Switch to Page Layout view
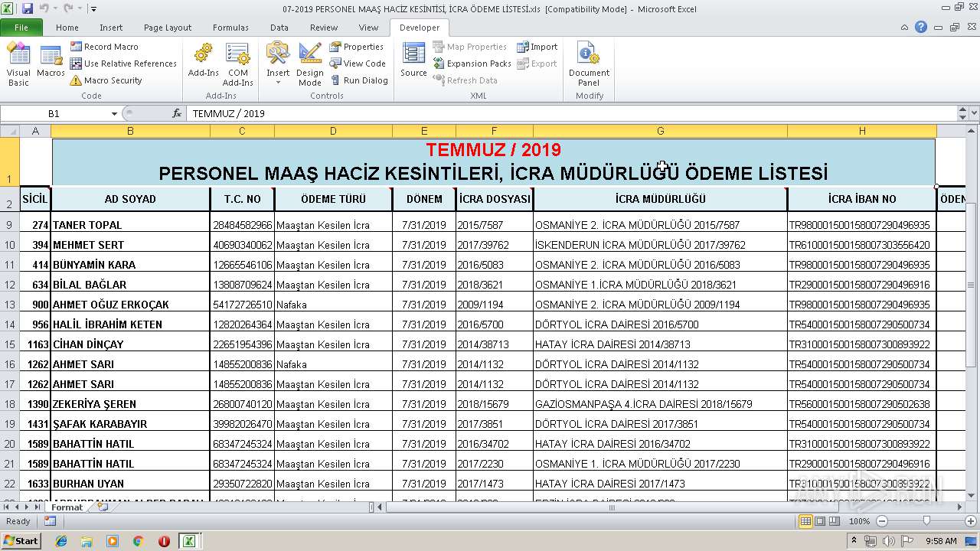The width and height of the screenshot is (980, 551). pyautogui.click(x=819, y=521)
